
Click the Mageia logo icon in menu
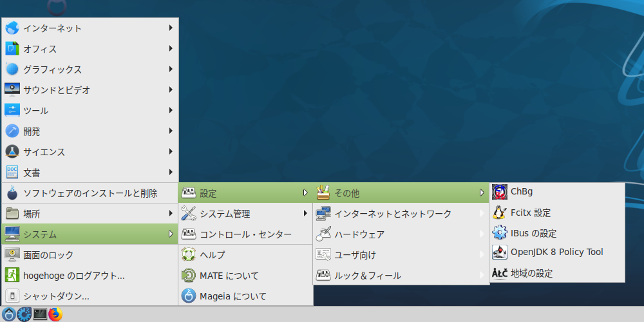click(189, 296)
